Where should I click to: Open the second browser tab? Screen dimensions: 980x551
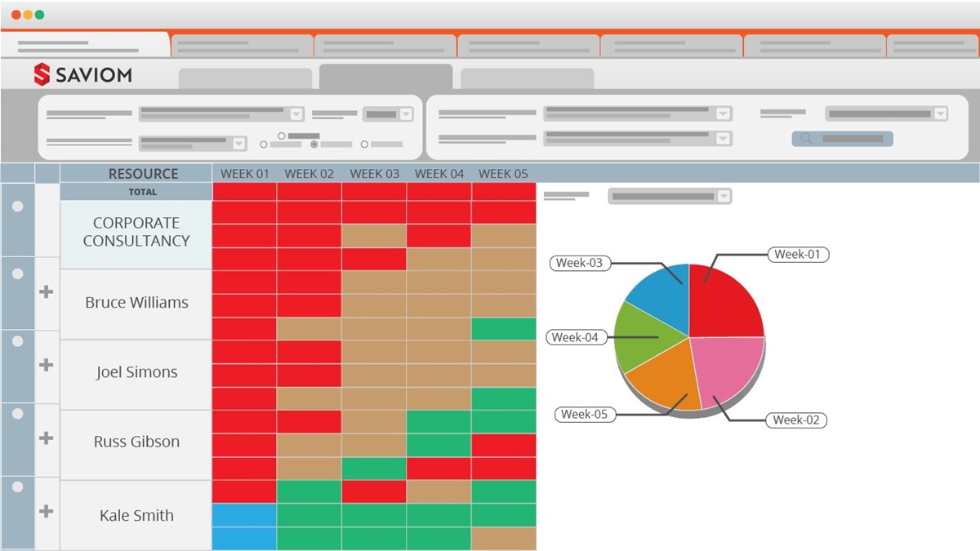point(242,46)
